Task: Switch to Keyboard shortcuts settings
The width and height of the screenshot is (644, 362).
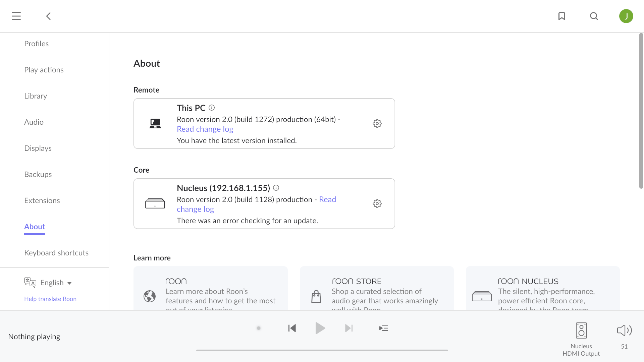Action: [56, 253]
